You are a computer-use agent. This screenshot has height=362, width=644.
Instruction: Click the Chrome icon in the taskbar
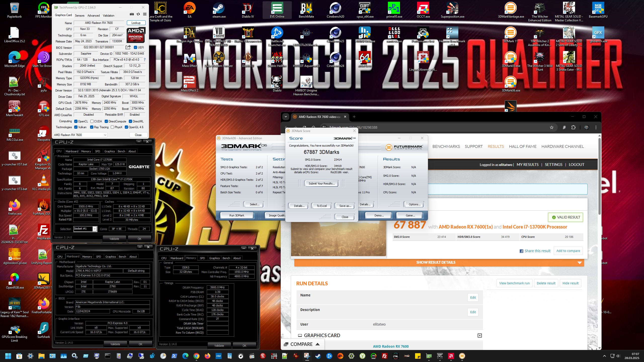(x=196, y=356)
